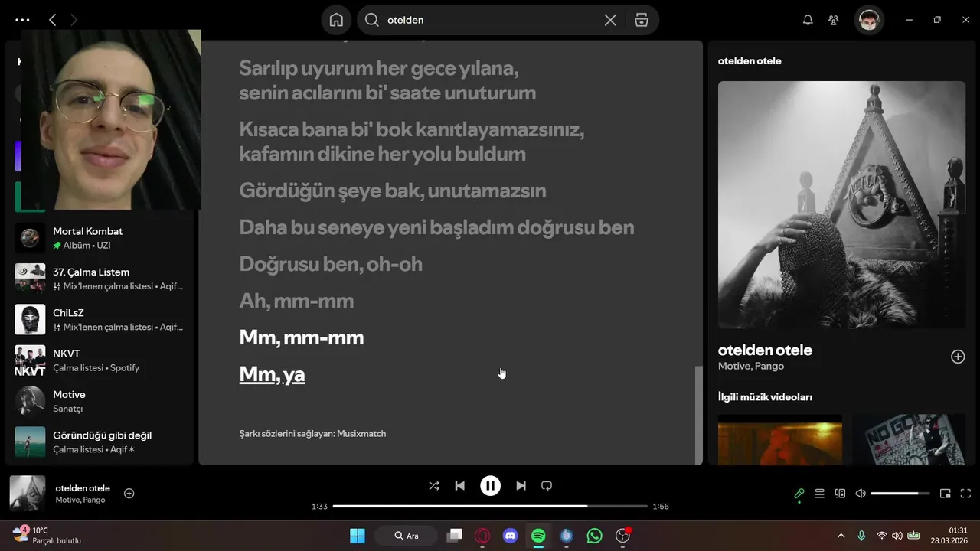The width and height of the screenshot is (980, 551).
Task: Open Göründüğü gibi değil playlist
Action: click(x=100, y=442)
